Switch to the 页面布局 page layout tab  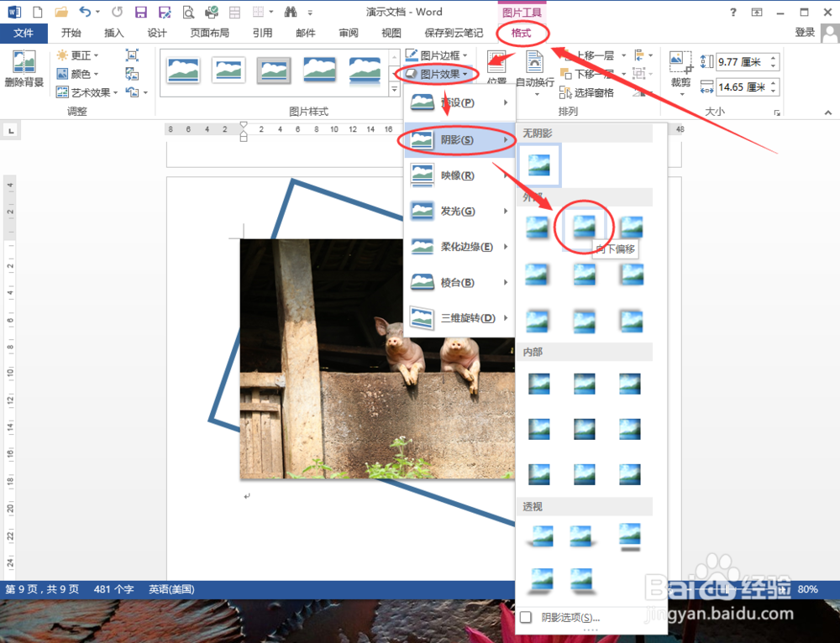pos(209,34)
